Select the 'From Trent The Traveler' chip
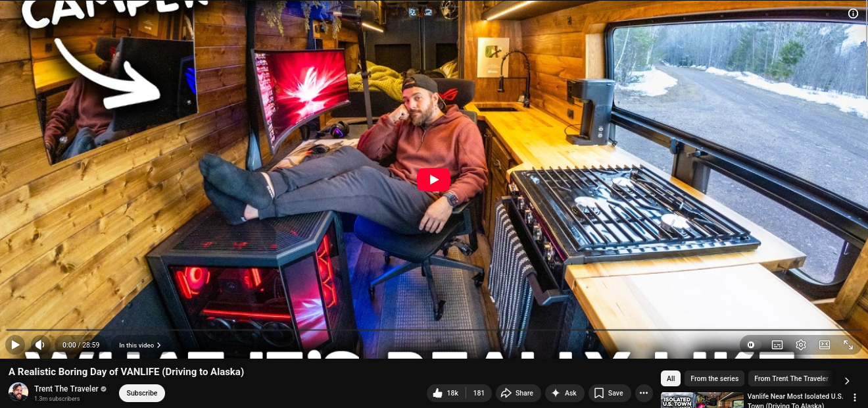Viewport: 868px width, 408px height. coord(790,378)
